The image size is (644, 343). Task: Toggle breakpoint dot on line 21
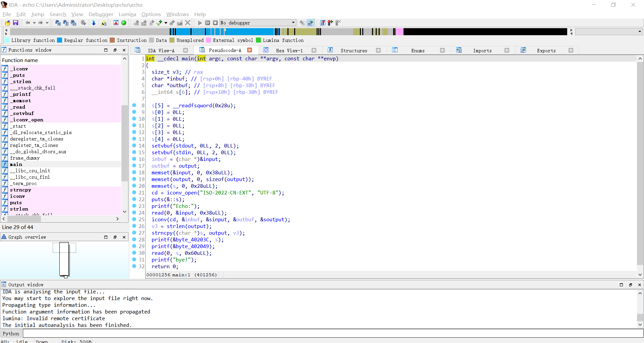point(134,192)
